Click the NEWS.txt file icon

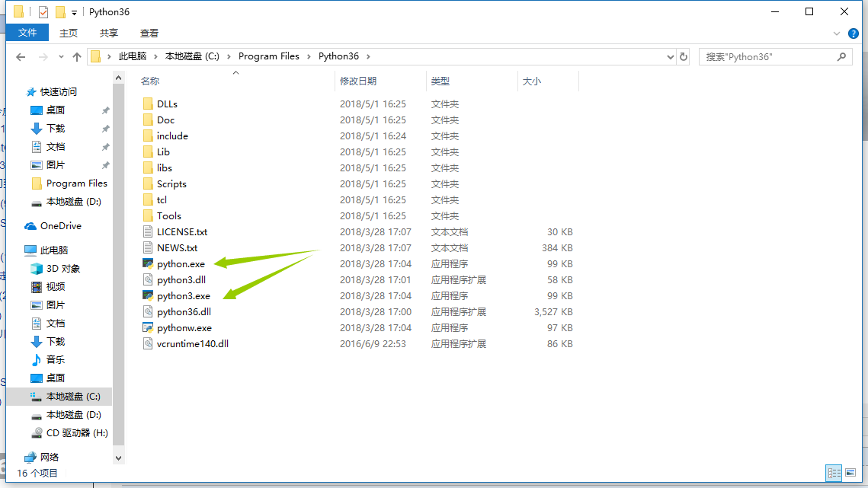[x=148, y=248]
